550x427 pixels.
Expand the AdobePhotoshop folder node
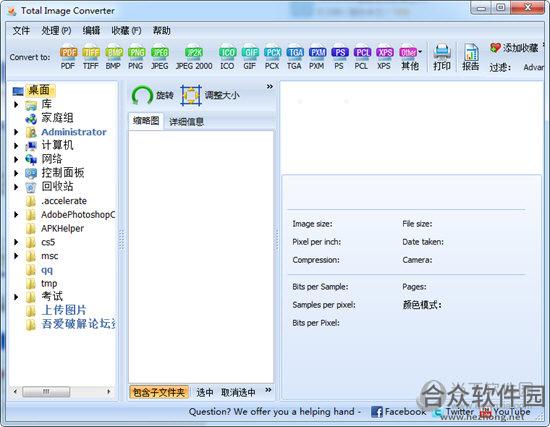pos(16,214)
